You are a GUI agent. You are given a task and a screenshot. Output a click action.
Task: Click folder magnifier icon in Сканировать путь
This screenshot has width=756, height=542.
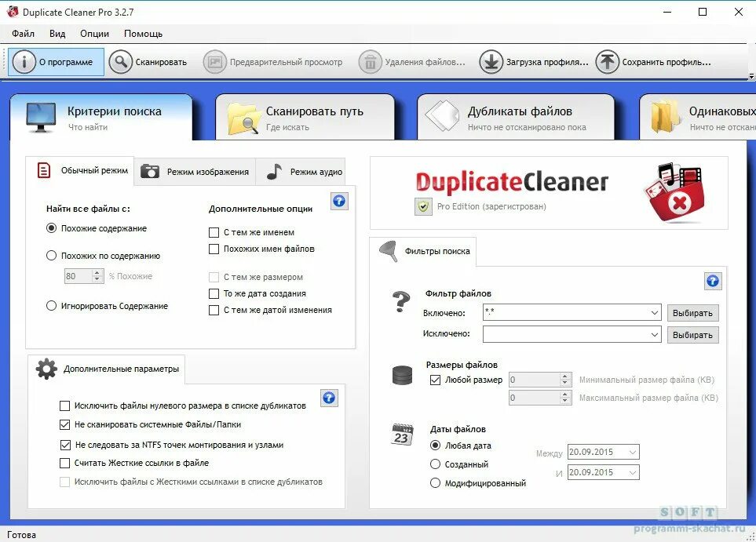click(243, 118)
